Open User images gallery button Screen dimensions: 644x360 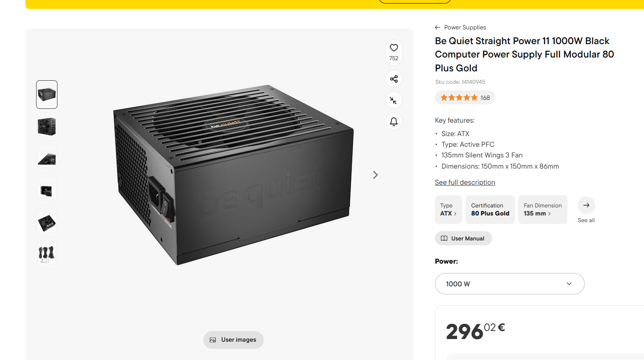pos(233,340)
